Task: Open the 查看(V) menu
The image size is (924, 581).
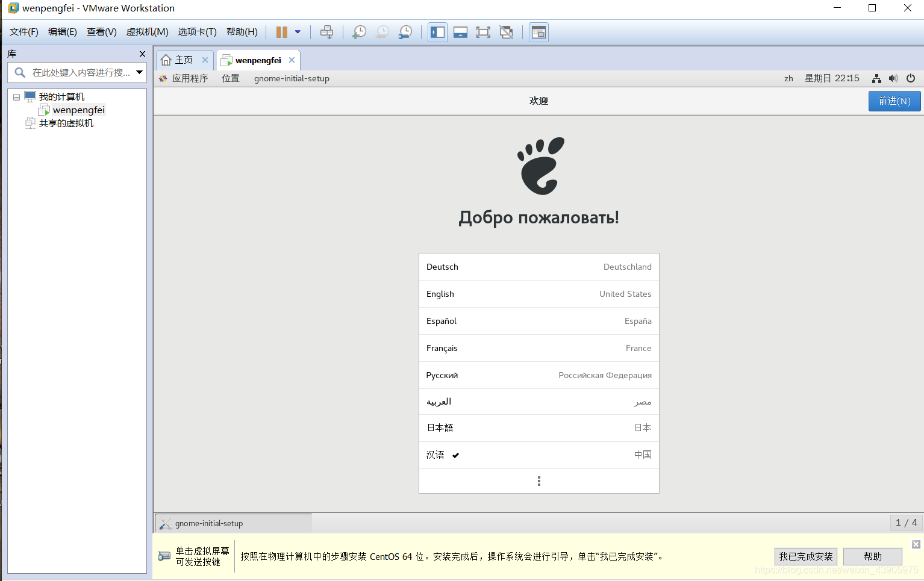Action: pos(102,32)
